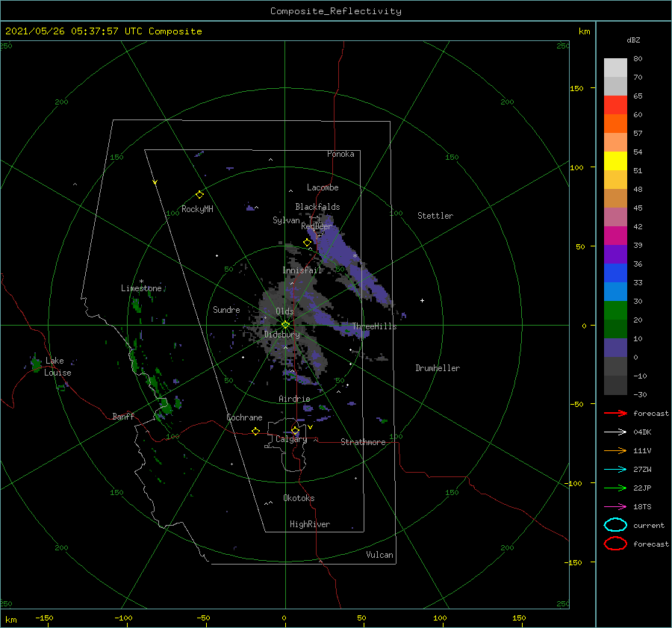Click the Airdrie city label
The width and height of the screenshot is (672, 628).
coord(294,399)
